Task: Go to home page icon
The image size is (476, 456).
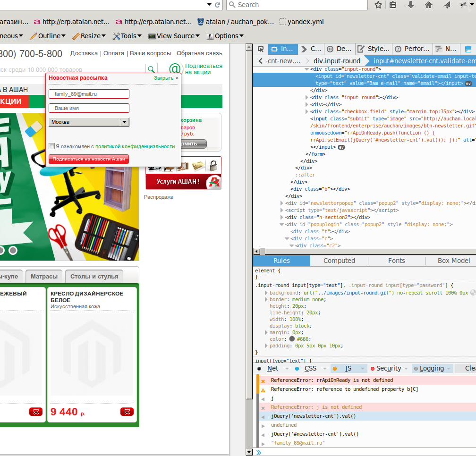Action: [x=429, y=5]
